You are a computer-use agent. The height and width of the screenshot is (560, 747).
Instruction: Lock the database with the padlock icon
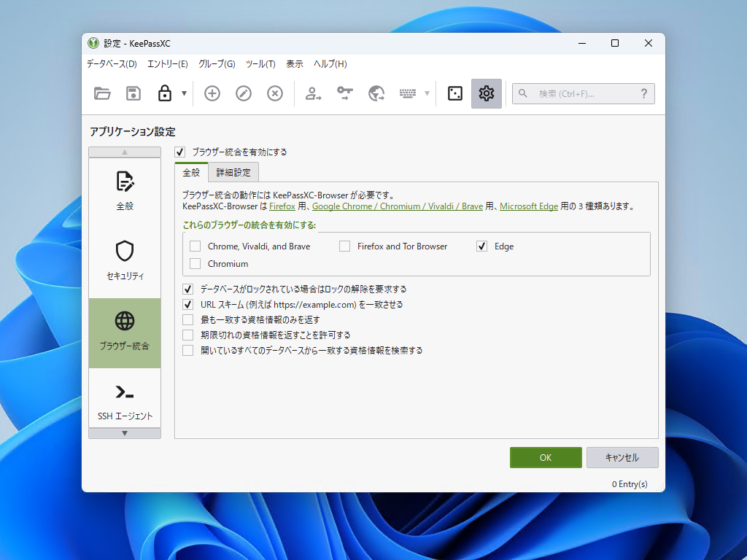tap(164, 93)
